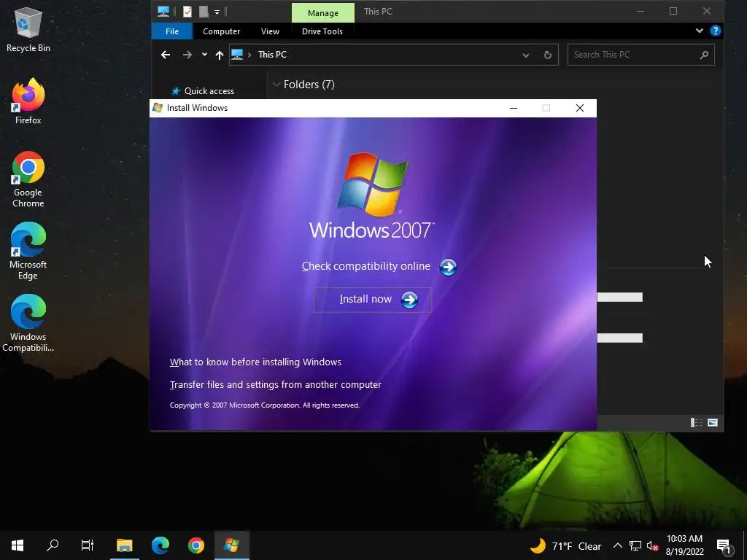Viewport: 747px width, 560px height.
Task: Open the weather widget 71°F Clear
Action: coord(565,546)
